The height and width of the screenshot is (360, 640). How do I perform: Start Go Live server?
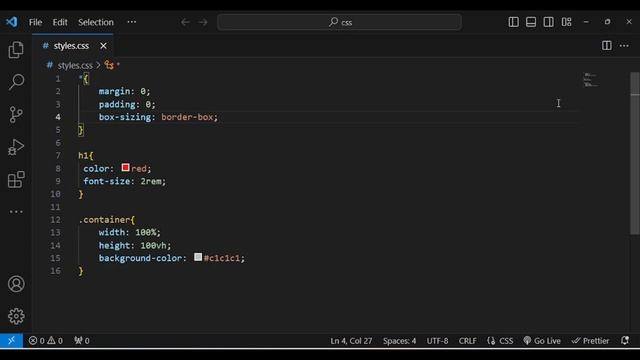[542, 340]
